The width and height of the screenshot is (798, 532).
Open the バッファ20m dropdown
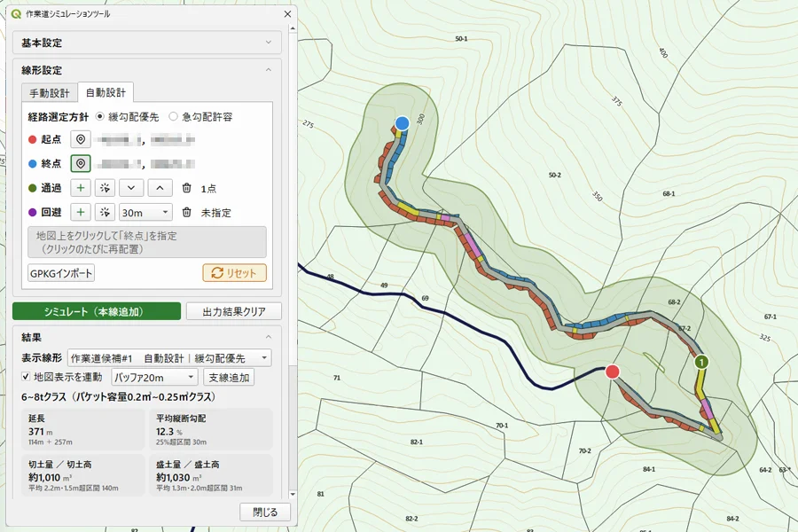tap(154, 377)
